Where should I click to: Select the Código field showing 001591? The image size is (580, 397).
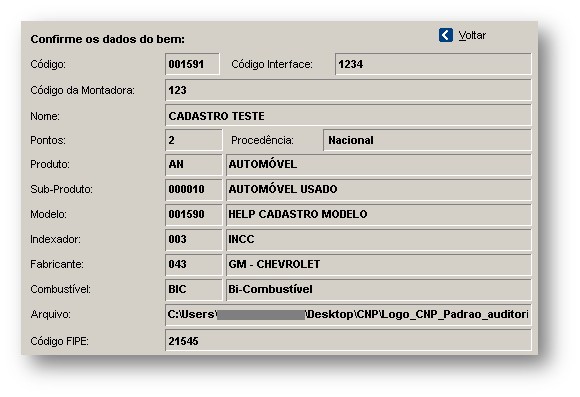[192, 64]
